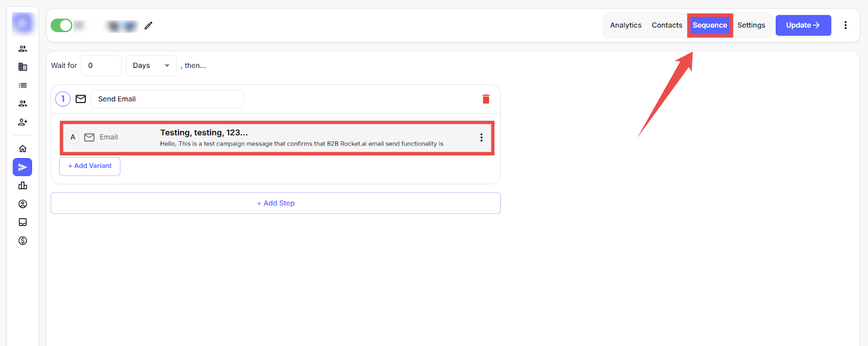The height and width of the screenshot is (346, 868).
Task: Click the Add Step button
Action: point(276,203)
